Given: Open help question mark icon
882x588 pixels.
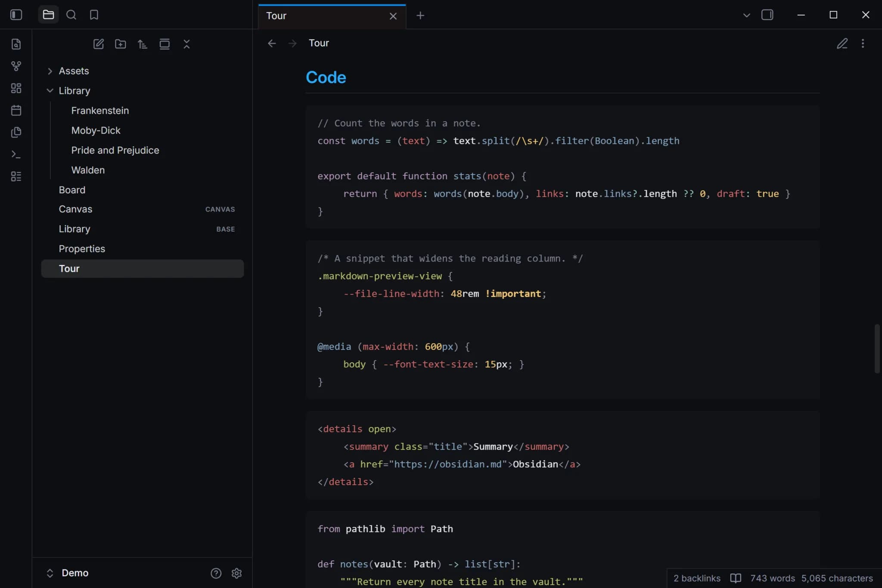Looking at the screenshot, I should (x=216, y=573).
